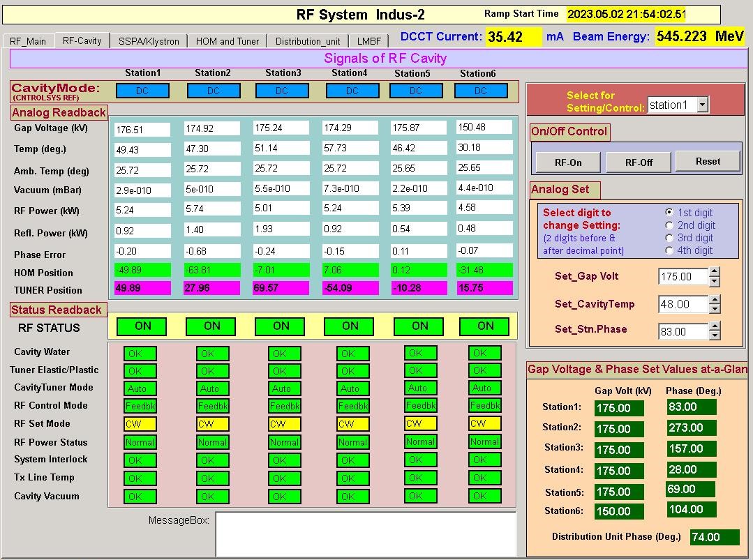This screenshot has height=560, width=753.
Task: Click Station3 RF Control Mode Feedbk indicator
Action: coord(284,406)
